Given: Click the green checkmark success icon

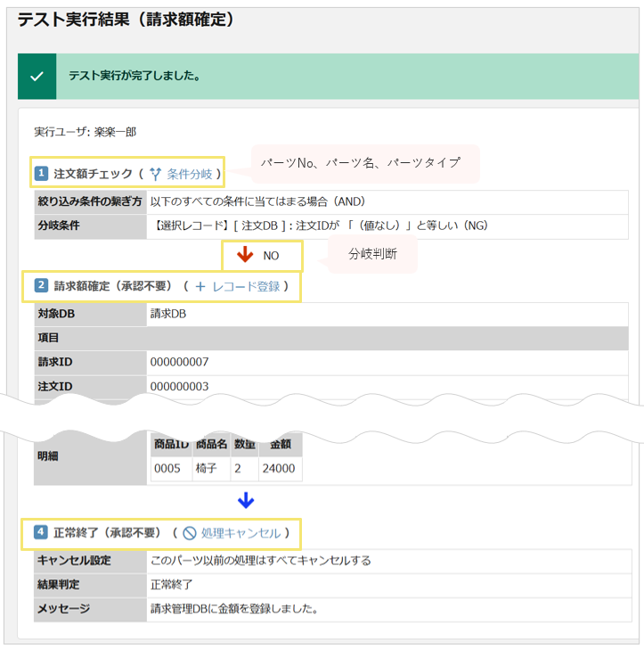Looking at the screenshot, I should [37, 76].
